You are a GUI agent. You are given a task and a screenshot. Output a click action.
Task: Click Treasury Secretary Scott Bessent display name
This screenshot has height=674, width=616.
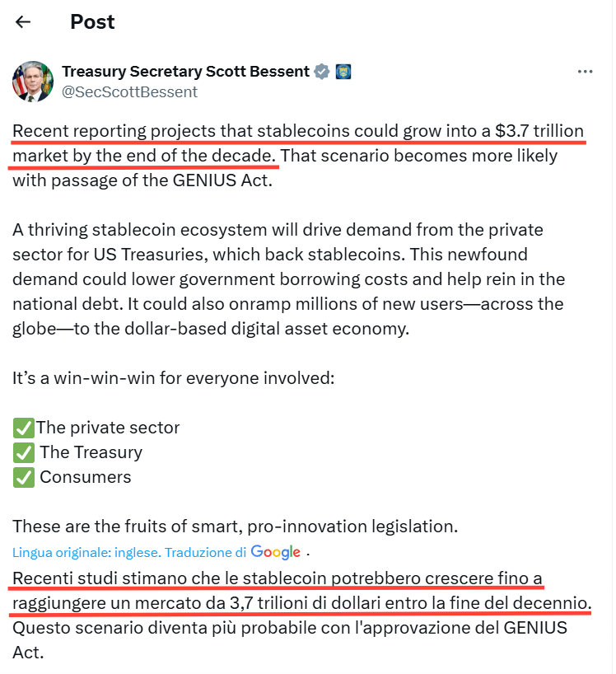tap(185, 72)
